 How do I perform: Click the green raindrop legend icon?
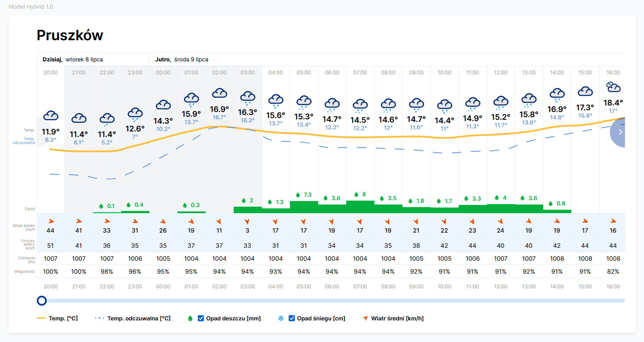[190, 319]
